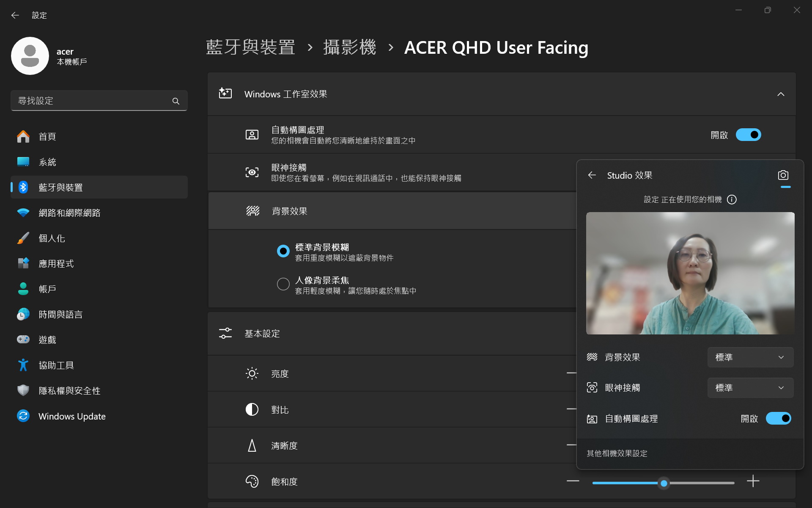812x508 pixels.
Task: Click the 亮度 sun icon
Action: pos(252,373)
